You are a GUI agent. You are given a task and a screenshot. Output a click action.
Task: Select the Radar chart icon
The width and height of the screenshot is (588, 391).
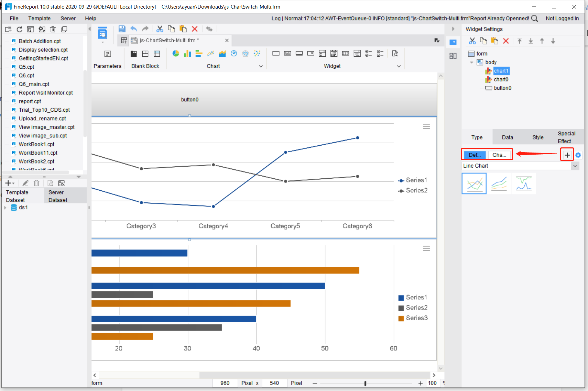coord(245,54)
